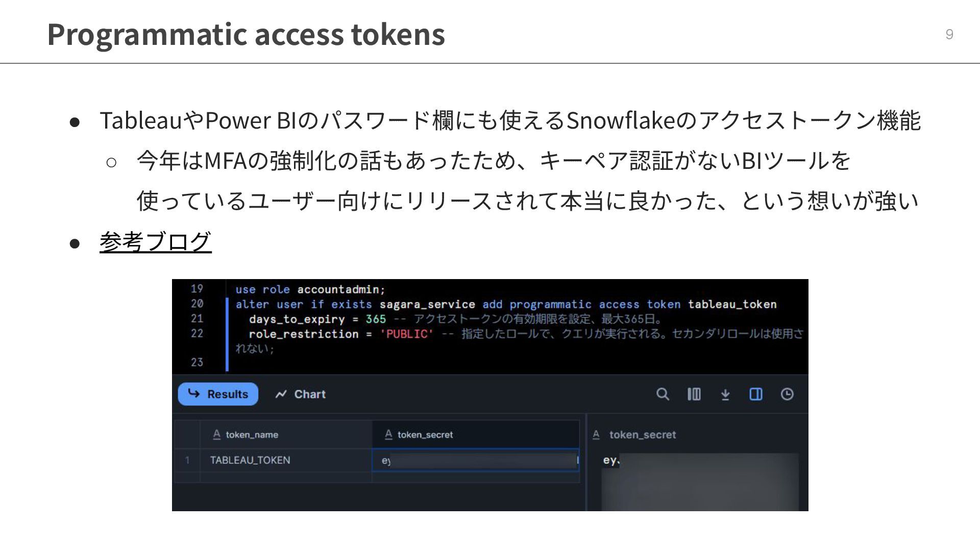
Task: Select the TABLEAU_TOKEN cell
Action: coord(250,460)
